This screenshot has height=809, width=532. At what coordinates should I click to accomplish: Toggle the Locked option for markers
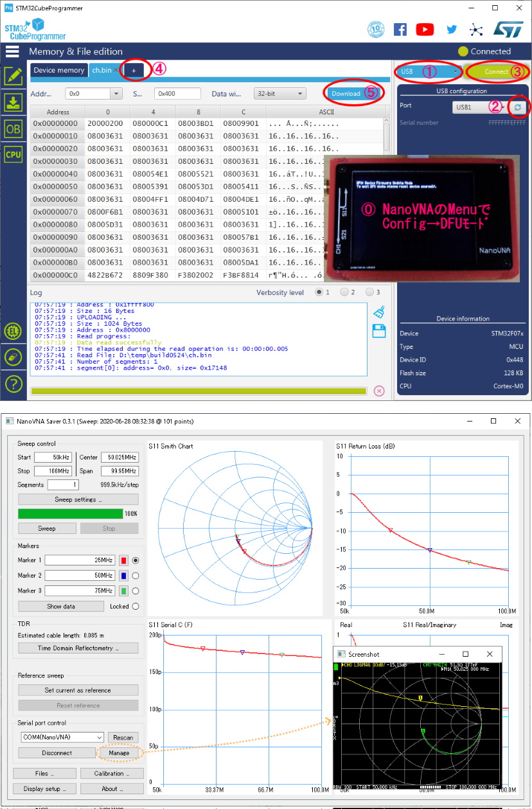[x=135, y=606]
